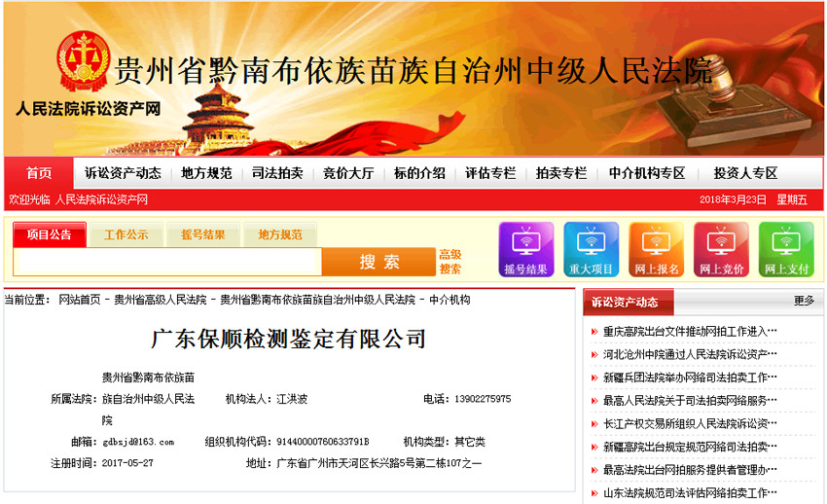Open 司法拍卖 in the navigation bar
Image resolution: width=827 pixels, height=504 pixels.
pyautogui.click(x=277, y=173)
